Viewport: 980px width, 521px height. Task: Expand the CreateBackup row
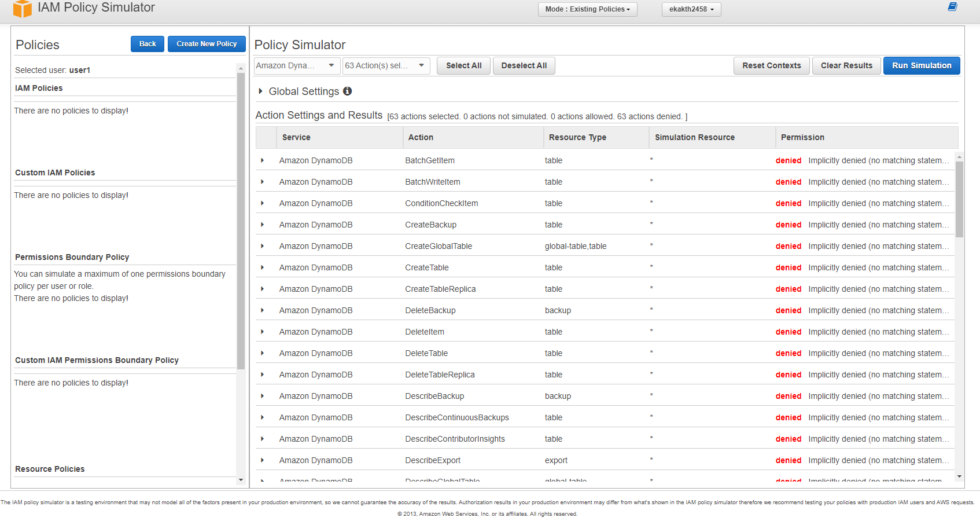(262, 225)
